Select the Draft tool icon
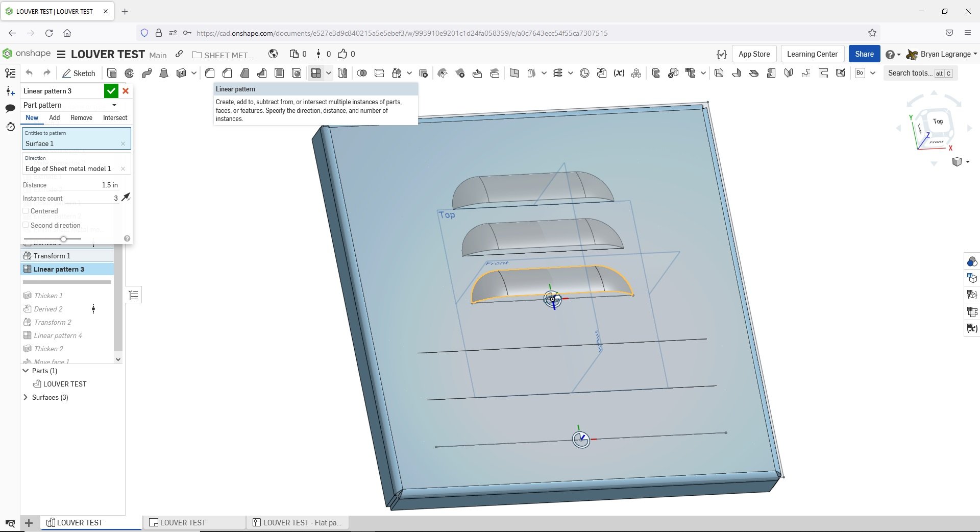 tap(244, 73)
